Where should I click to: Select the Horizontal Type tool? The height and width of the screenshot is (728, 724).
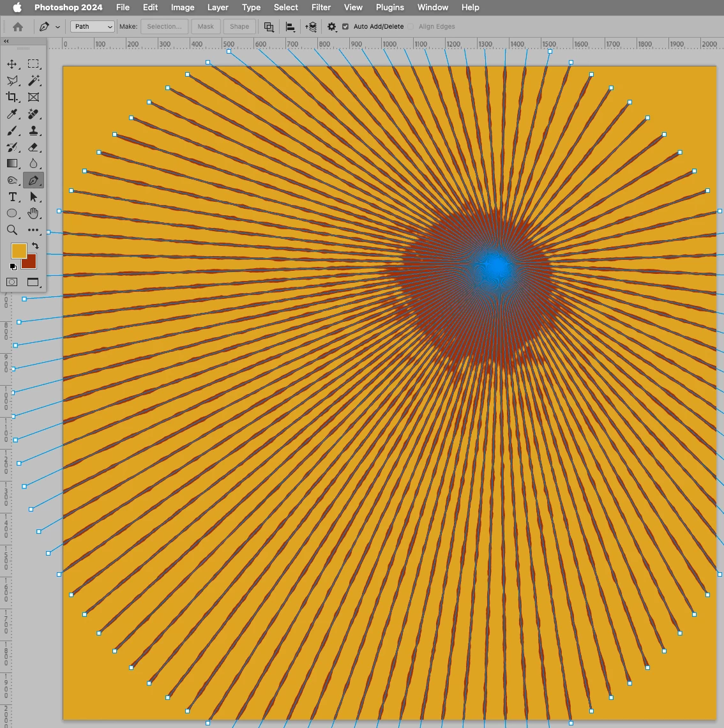[x=12, y=197]
